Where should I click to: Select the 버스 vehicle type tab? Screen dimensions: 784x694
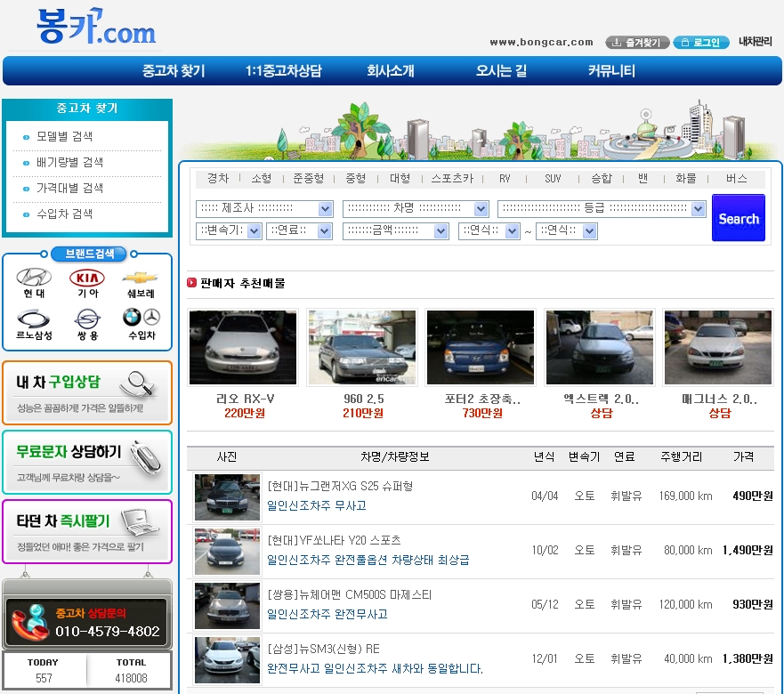[x=737, y=179]
